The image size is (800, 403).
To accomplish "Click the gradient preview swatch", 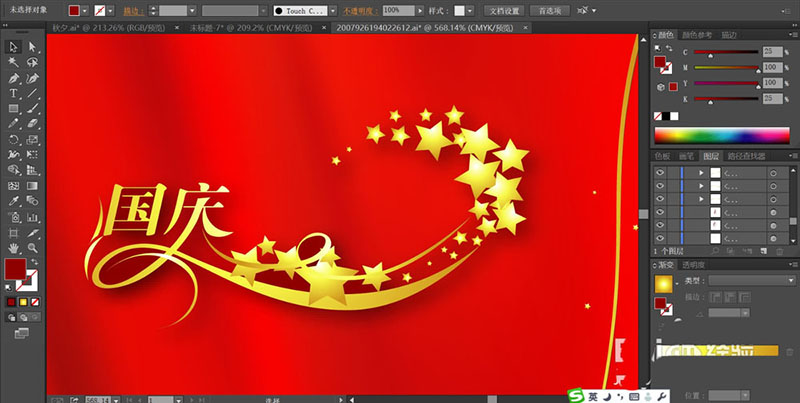I will tap(664, 284).
